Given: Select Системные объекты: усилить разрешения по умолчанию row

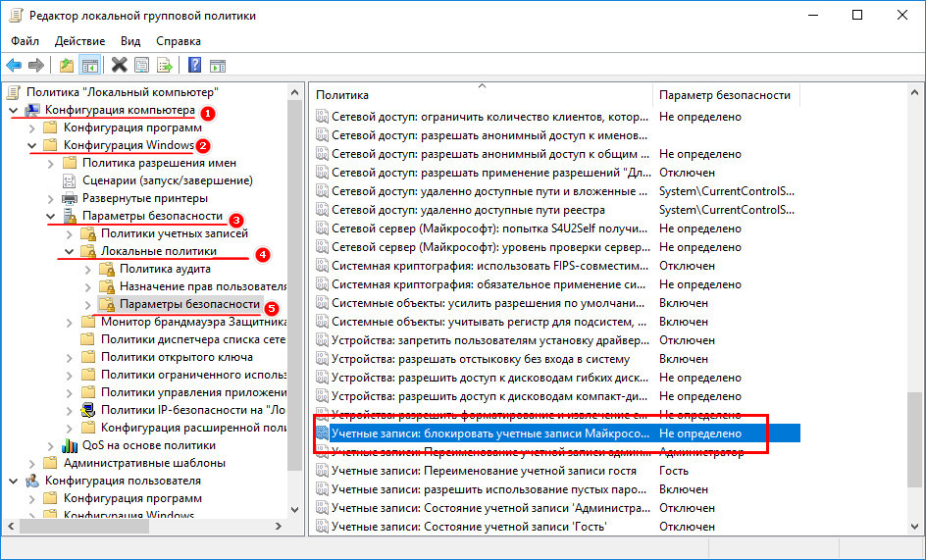Looking at the screenshot, I should coord(556,303).
